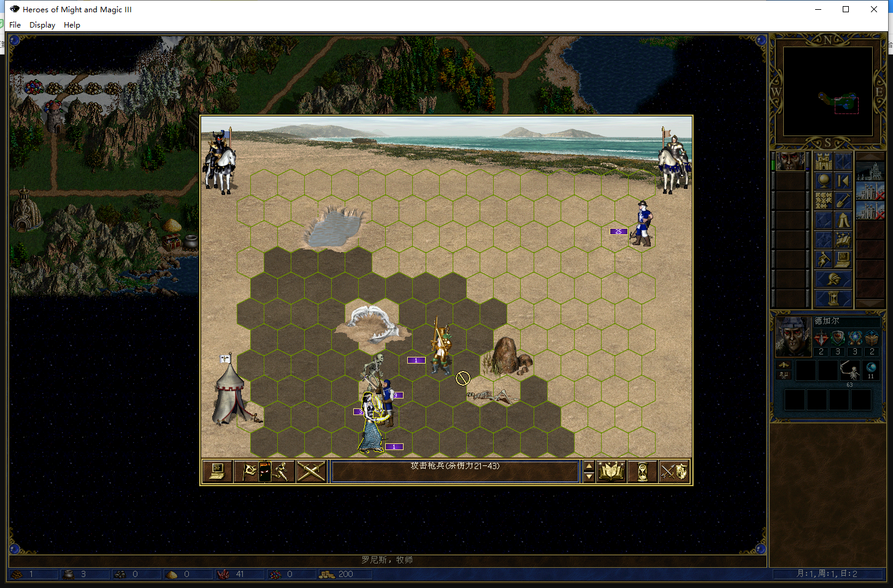Image resolution: width=893 pixels, height=588 pixels.
Task: Open Kingdom Overview castle icon
Action: pos(823,162)
